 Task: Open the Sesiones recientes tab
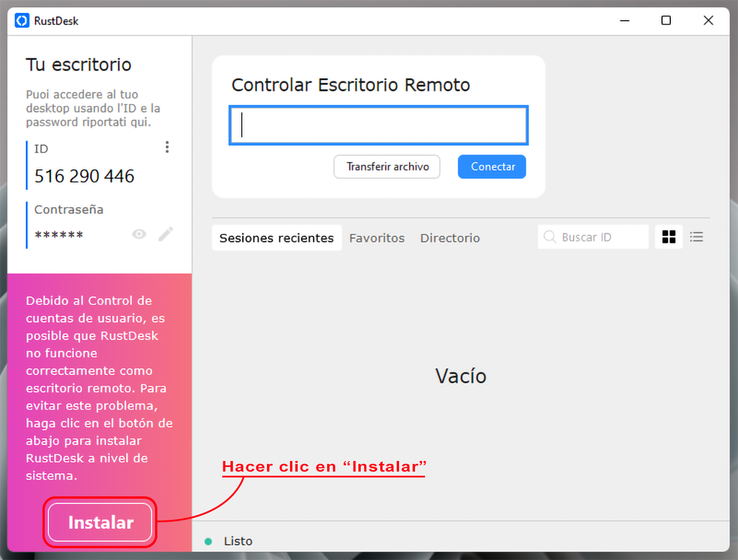276,238
